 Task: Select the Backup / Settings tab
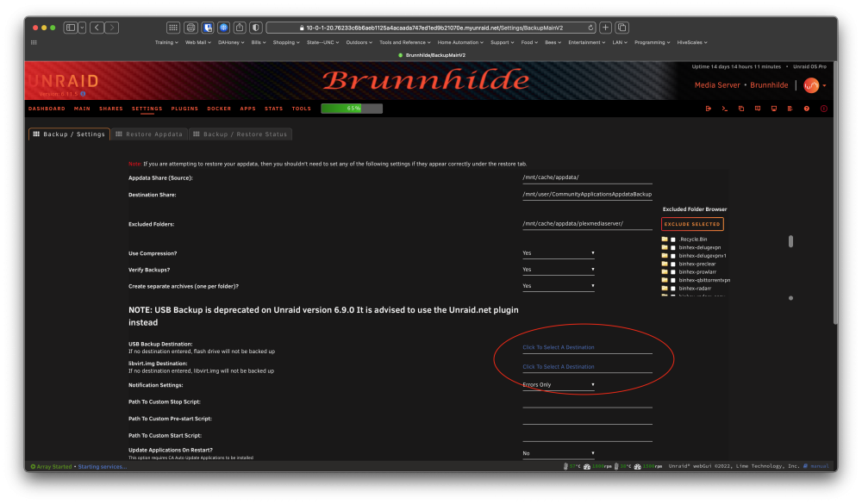(69, 134)
